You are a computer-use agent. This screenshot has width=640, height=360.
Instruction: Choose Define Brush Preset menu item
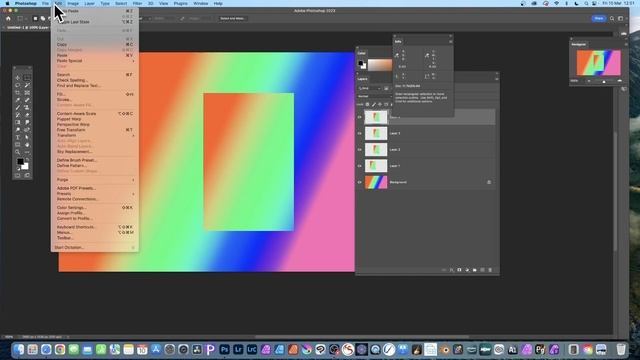(x=95, y=160)
